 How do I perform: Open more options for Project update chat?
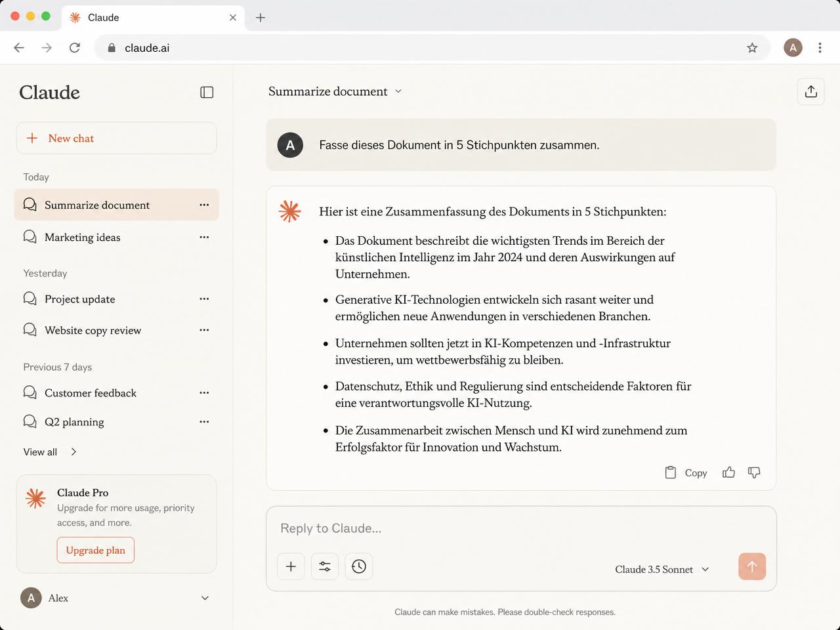pos(204,299)
